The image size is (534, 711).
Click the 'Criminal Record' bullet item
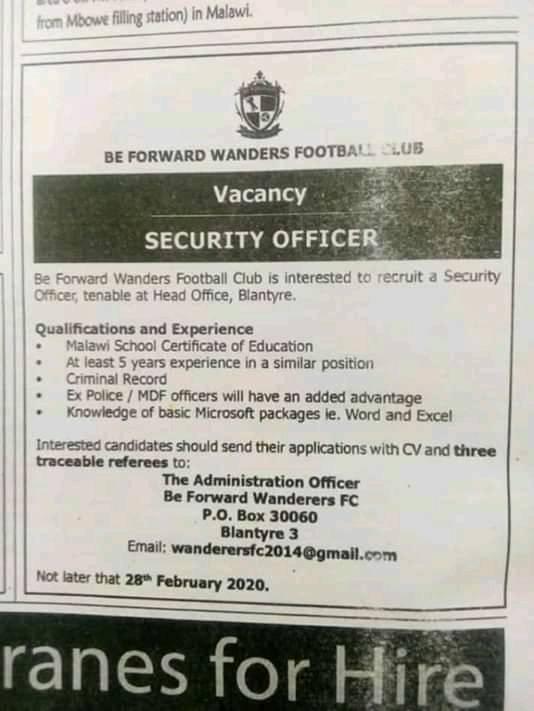tap(117, 379)
